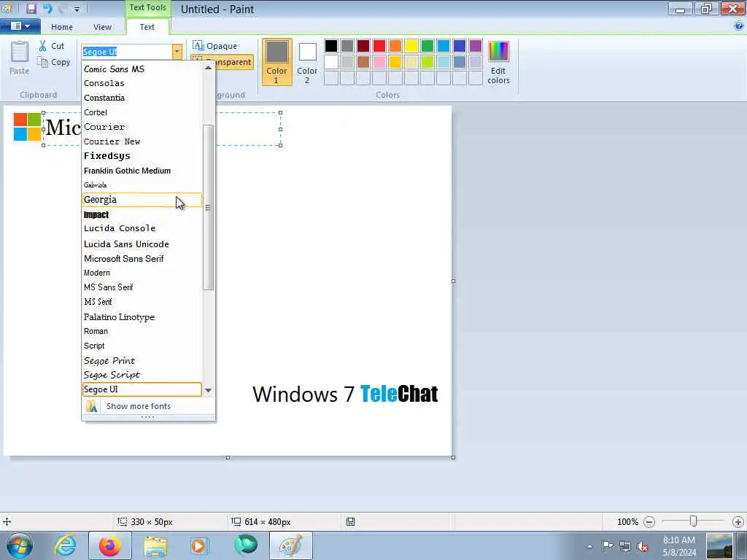Show hidden tray icons arrow
The image size is (747, 560).
coord(589,546)
